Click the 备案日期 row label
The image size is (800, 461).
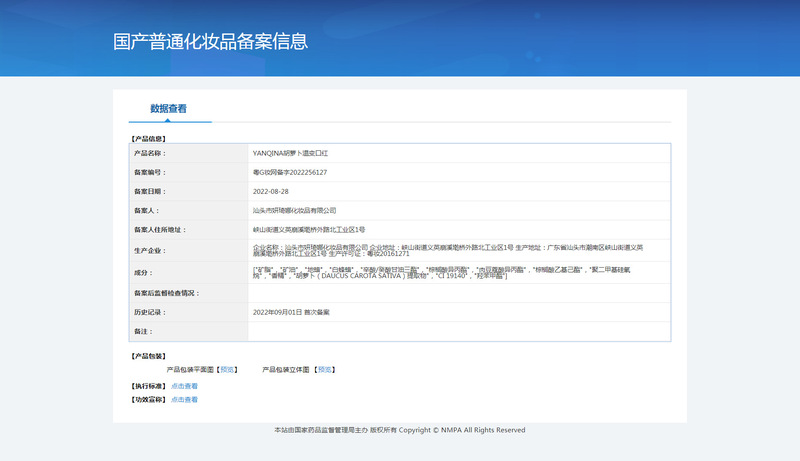(150, 191)
